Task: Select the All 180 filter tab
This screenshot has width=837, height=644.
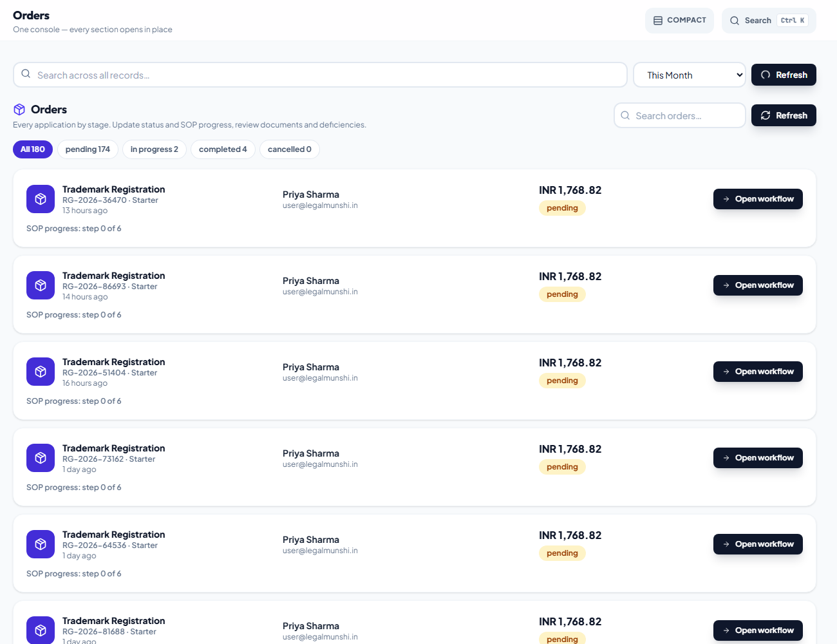Action: [33, 149]
